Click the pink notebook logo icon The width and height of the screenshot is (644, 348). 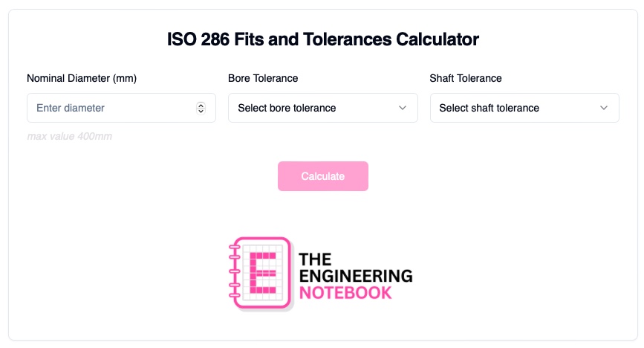(x=259, y=273)
